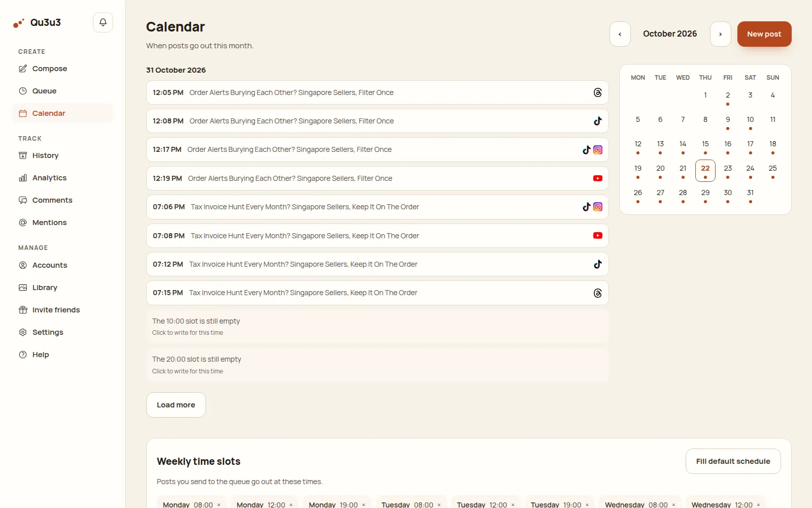Select day 27 in mini calendar
The image size is (812, 508).
pos(660,195)
